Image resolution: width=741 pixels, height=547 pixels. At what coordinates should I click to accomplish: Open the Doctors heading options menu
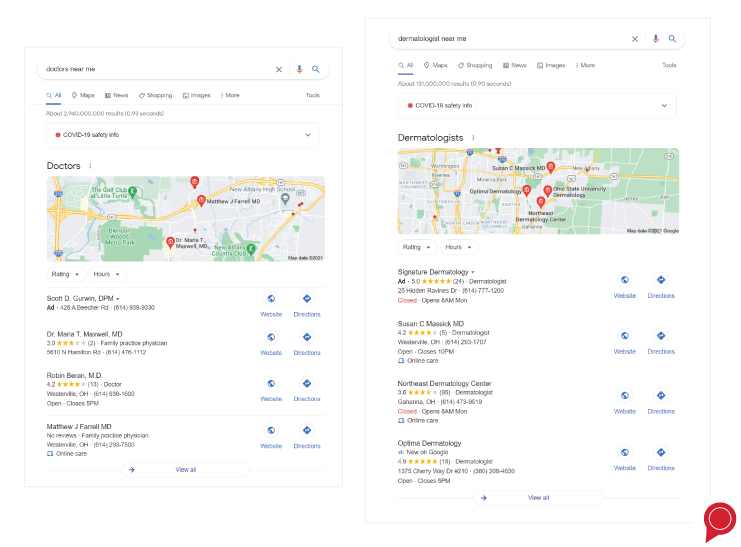tap(90, 166)
